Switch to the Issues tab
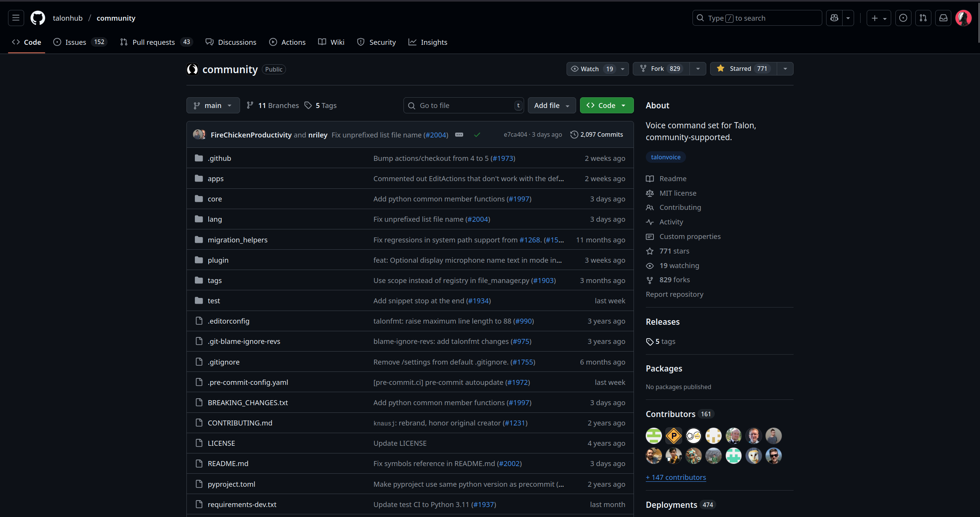This screenshot has height=517, width=980. click(80, 42)
